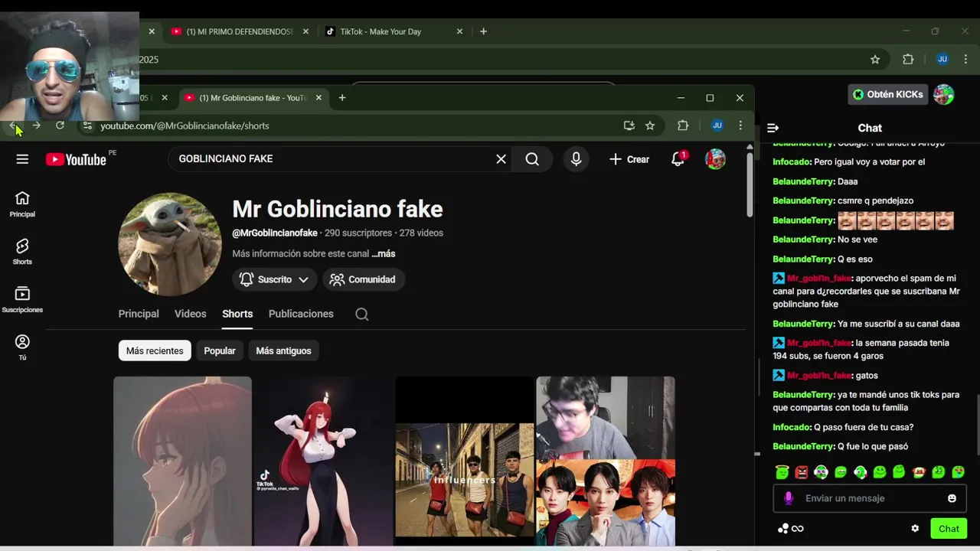The width and height of the screenshot is (980, 551).
Task: Open the red-haired anime profile short
Action: tap(182, 461)
